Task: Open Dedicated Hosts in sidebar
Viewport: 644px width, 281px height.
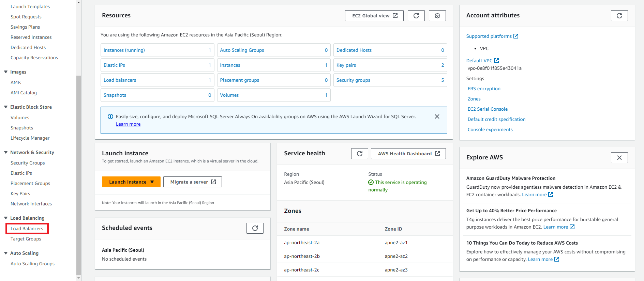Action: pos(28,47)
